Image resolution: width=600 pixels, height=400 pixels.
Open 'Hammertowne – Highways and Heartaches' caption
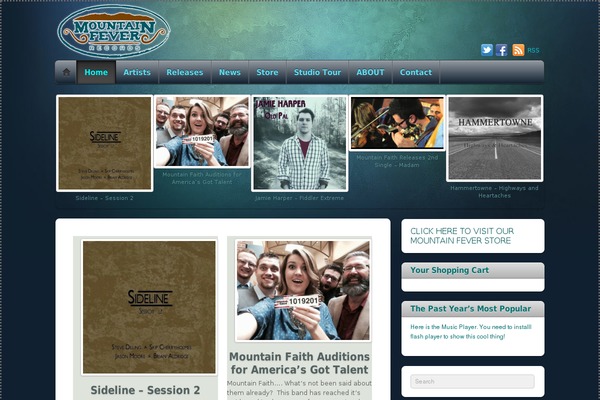tap(494, 192)
